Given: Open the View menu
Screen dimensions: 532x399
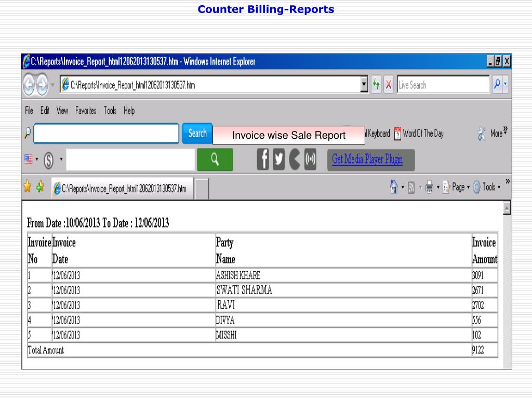Looking at the screenshot, I should [x=62, y=111].
